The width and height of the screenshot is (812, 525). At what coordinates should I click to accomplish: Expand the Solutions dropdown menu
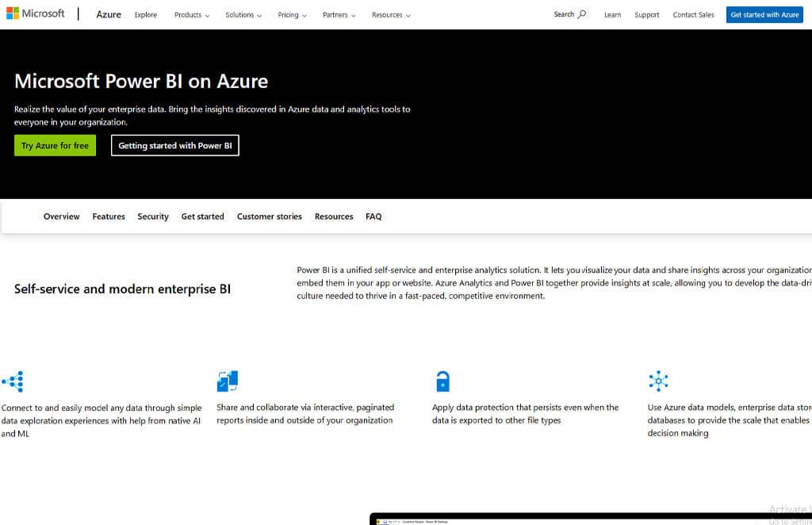pos(243,15)
